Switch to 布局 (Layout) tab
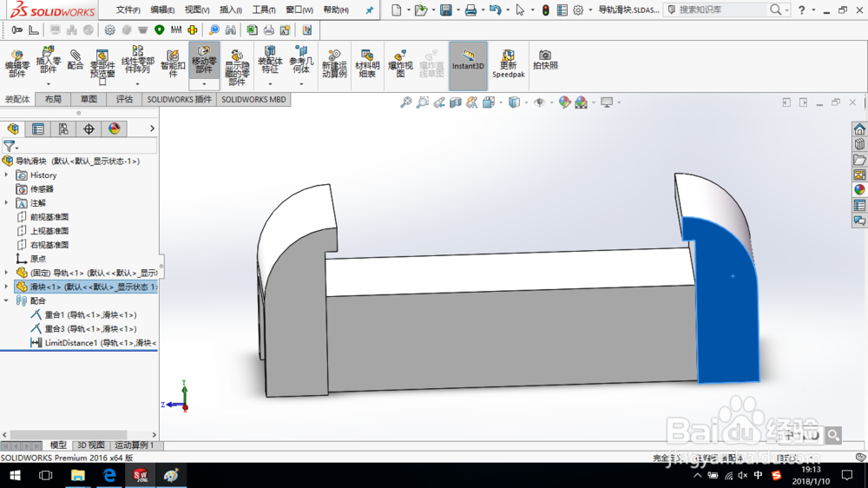868x488 pixels. tap(53, 99)
